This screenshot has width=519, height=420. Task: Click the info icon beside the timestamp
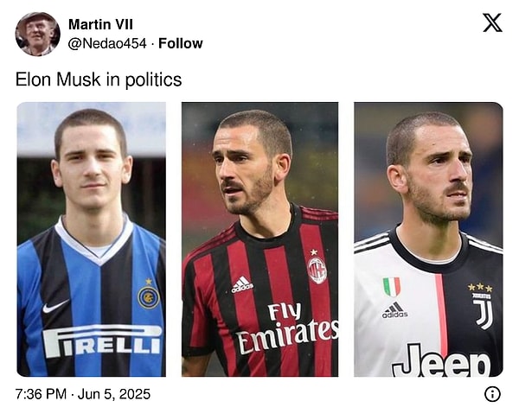tap(492, 394)
